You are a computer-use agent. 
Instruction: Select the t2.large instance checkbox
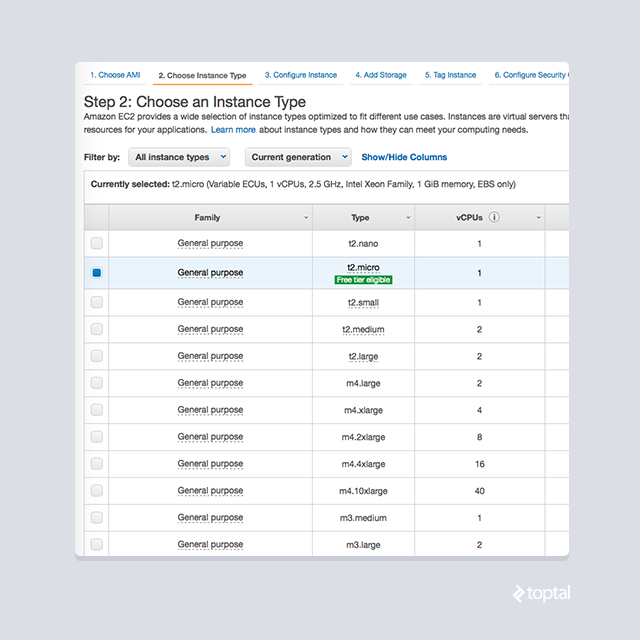pos(97,356)
